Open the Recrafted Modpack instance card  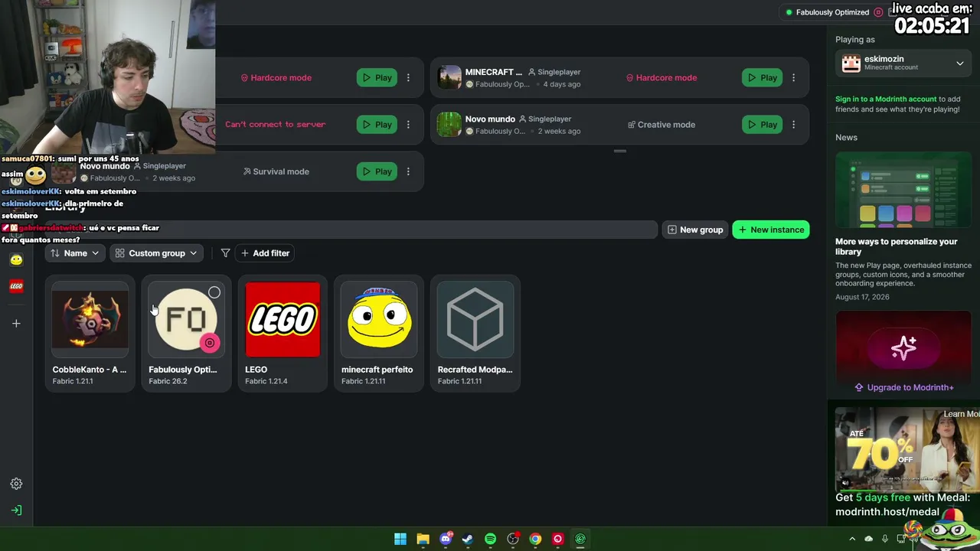(x=475, y=334)
